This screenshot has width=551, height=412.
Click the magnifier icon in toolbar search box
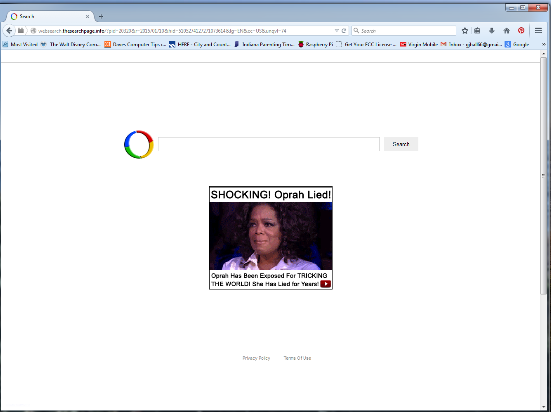[356, 31]
